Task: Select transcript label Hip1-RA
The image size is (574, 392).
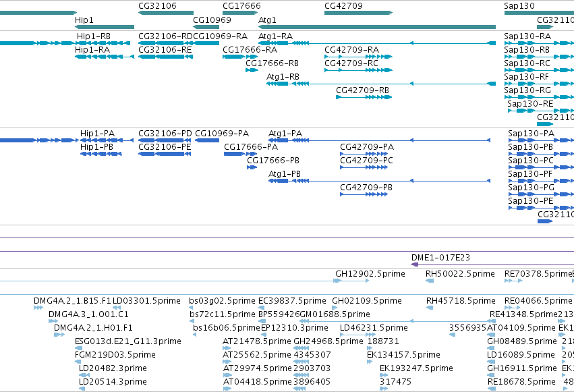Action: pos(92,50)
